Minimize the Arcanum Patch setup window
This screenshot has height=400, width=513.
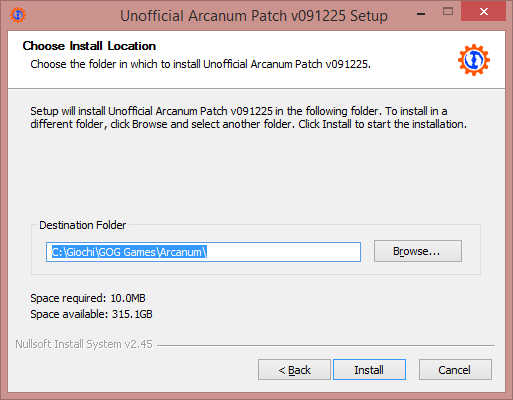(421, 14)
